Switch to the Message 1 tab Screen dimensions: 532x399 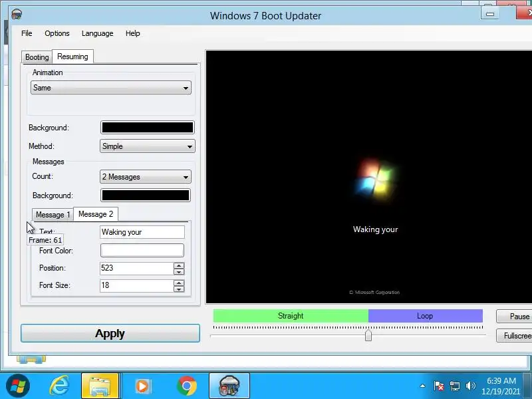[x=53, y=214]
